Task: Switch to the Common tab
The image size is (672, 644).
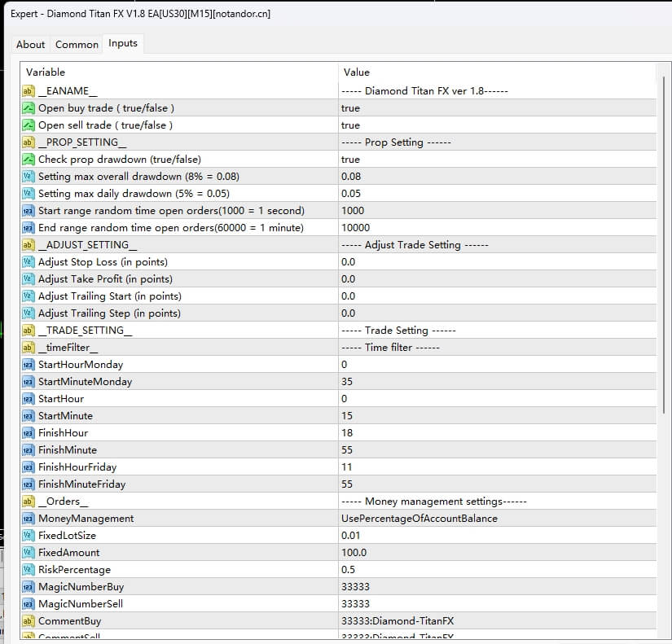Action: click(x=76, y=44)
